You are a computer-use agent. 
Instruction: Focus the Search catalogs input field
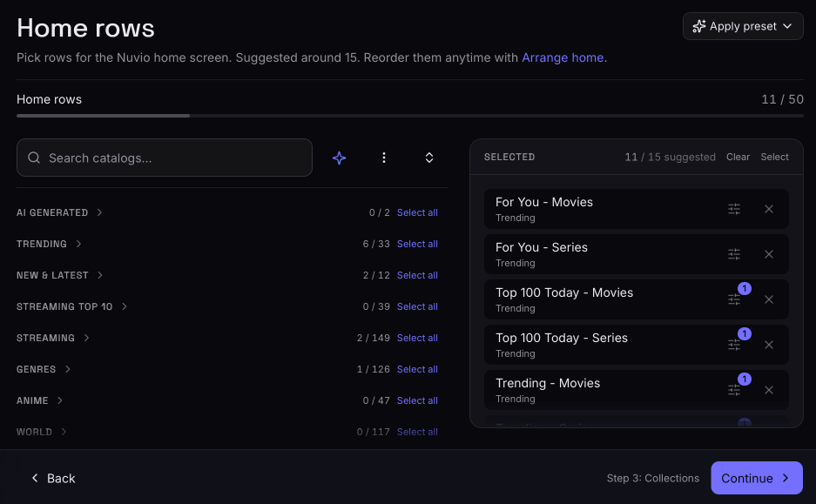coord(165,158)
